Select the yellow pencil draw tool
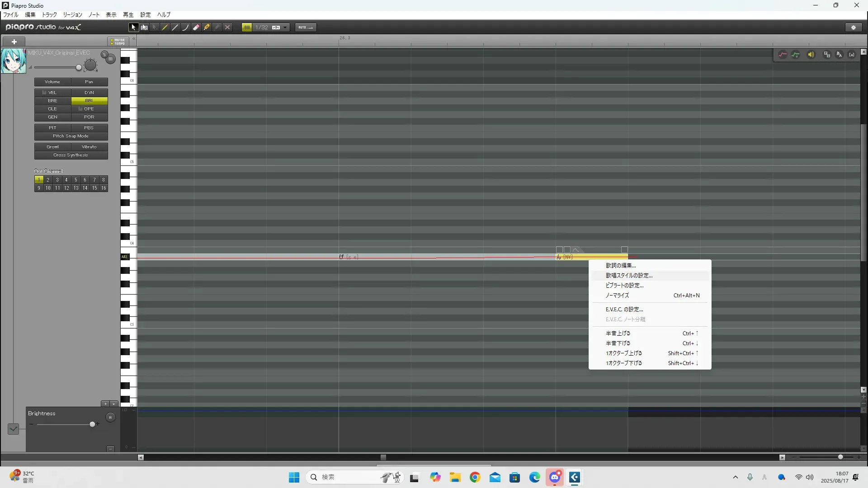The image size is (868, 488). tap(165, 28)
